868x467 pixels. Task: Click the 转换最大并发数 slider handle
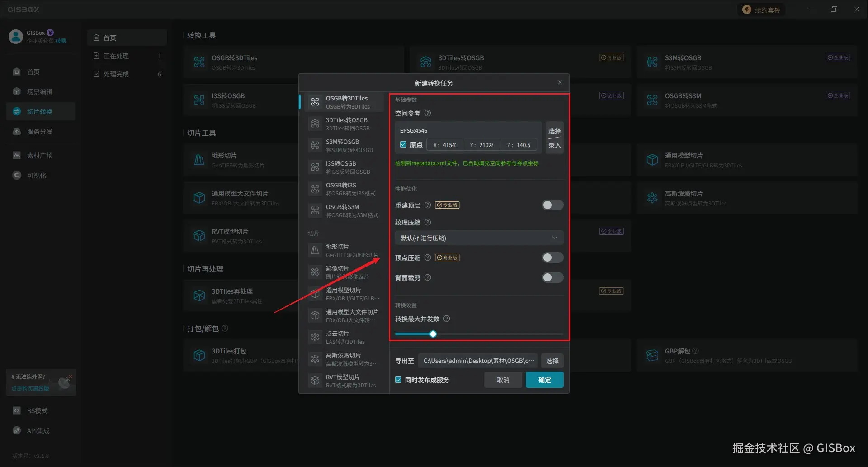pyautogui.click(x=433, y=334)
